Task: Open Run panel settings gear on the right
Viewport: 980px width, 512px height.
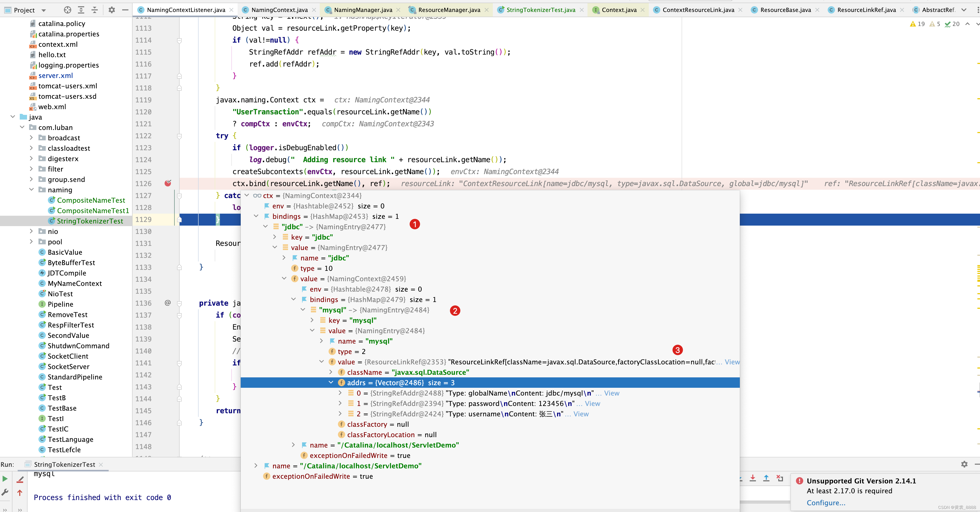Action: 964,464
